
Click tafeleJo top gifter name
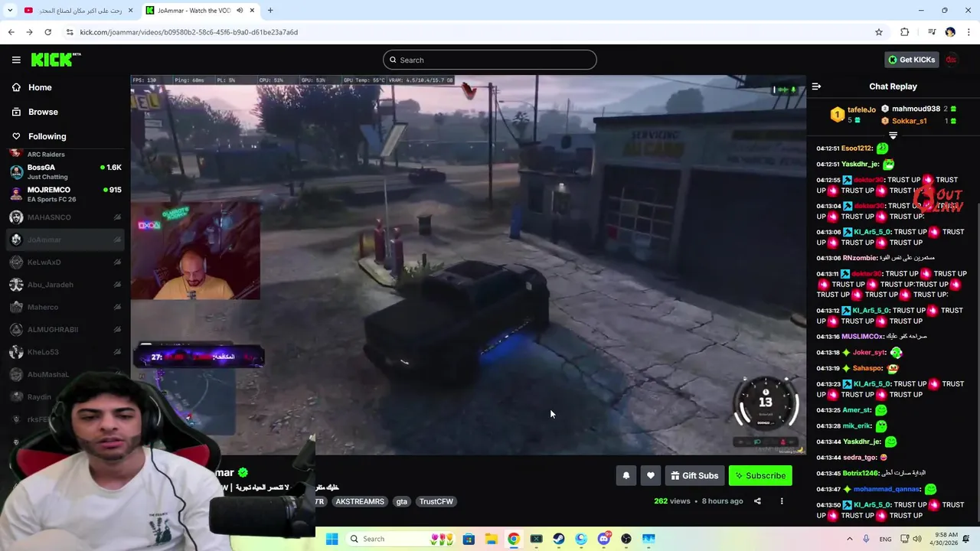[x=861, y=109]
